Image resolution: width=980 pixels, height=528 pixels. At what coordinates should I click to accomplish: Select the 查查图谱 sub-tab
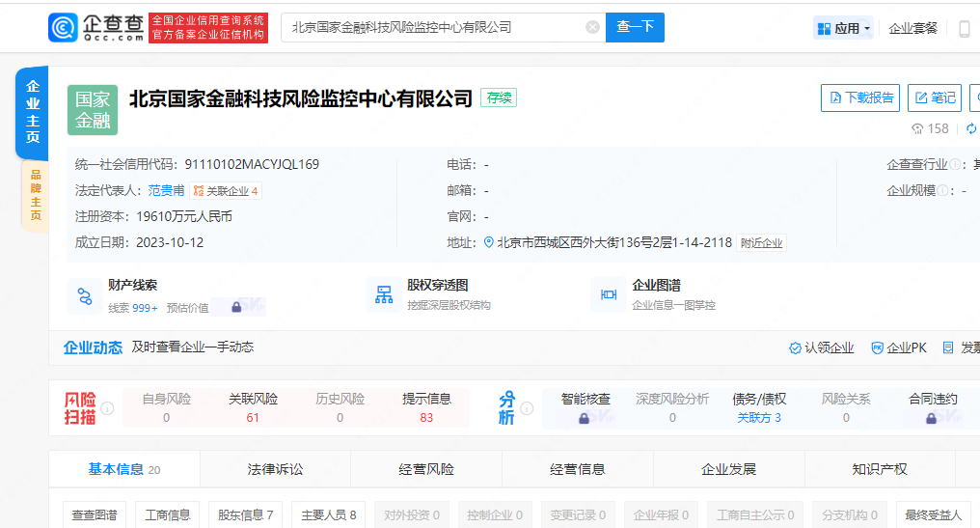pos(95,514)
